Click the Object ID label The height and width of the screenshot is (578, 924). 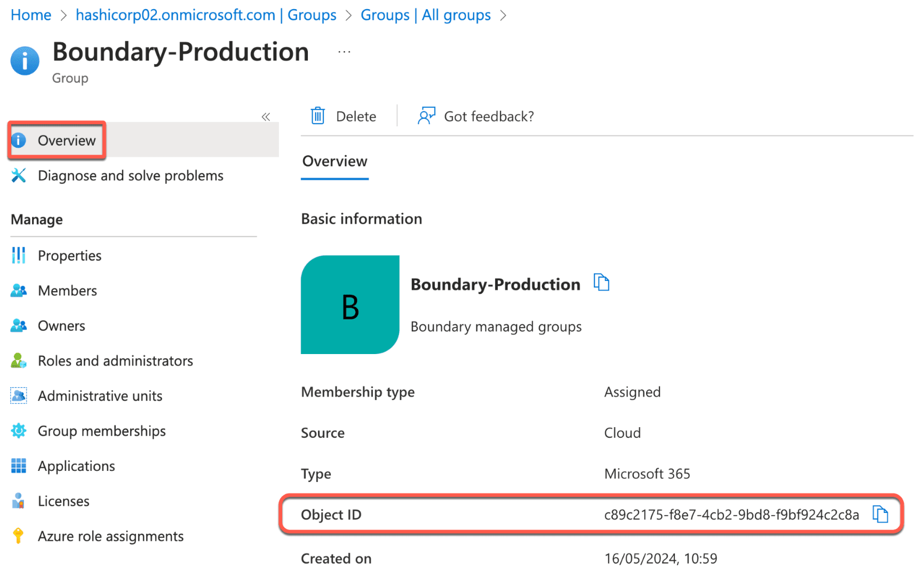[x=331, y=515]
